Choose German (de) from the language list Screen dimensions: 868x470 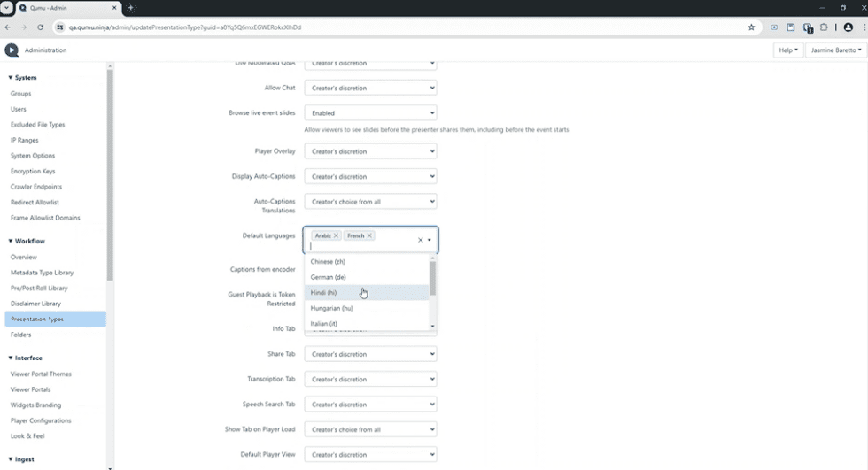click(x=328, y=277)
